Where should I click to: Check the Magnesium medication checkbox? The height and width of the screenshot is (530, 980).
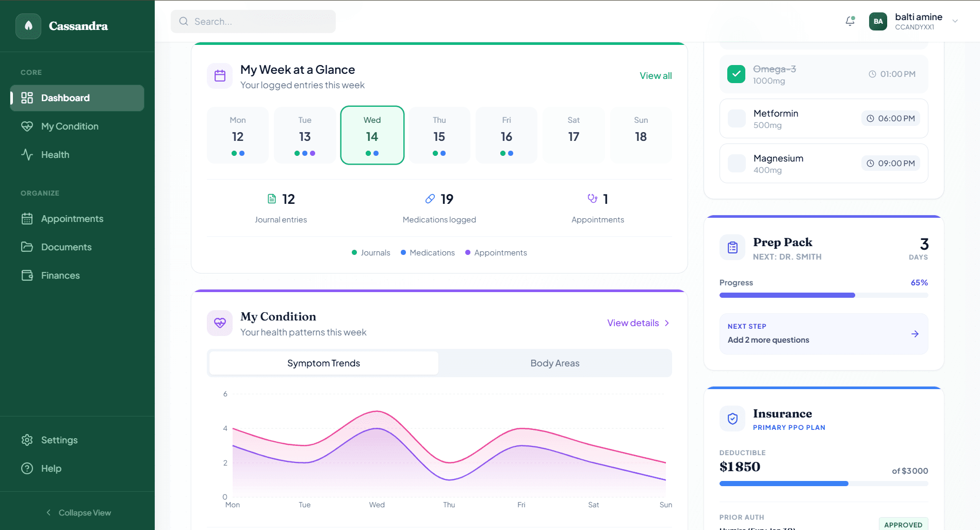pyautogui.click(x=736, y=163)
